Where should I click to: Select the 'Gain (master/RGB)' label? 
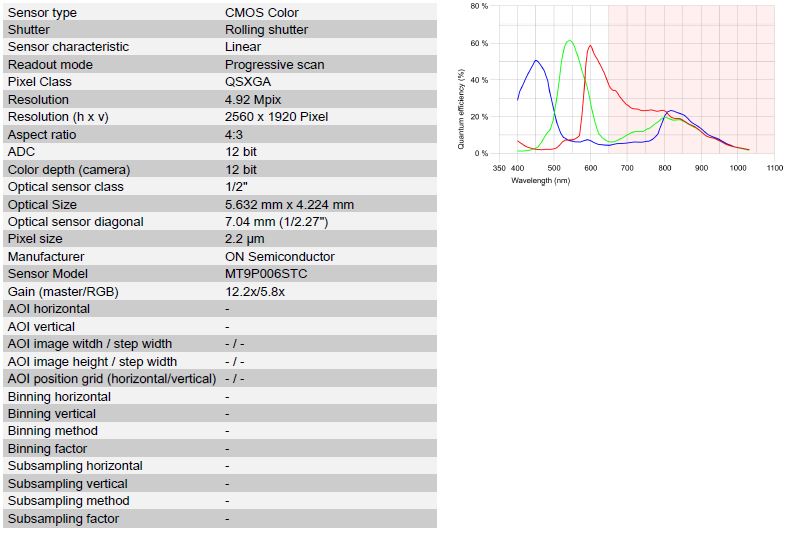63,292
